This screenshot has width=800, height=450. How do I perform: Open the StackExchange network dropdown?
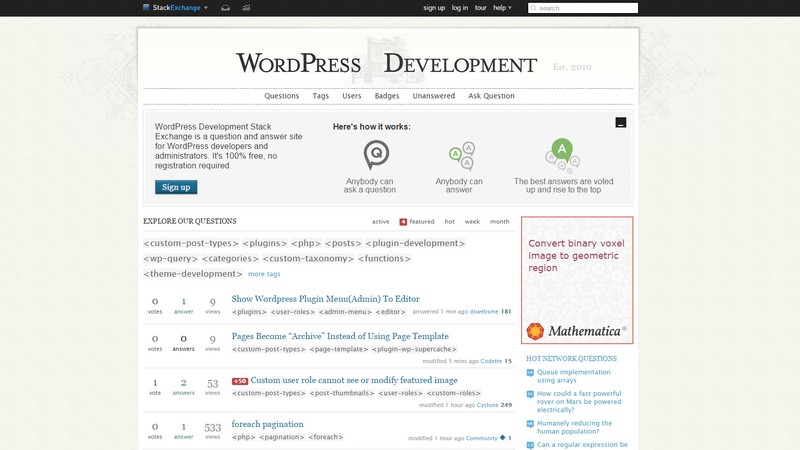[175, 8]
